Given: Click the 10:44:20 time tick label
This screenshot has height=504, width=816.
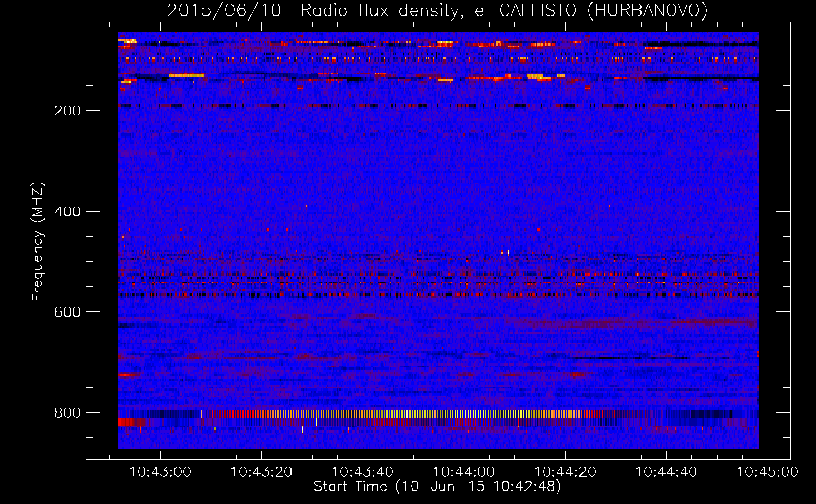Looking at the screenshot, I should (x=565, y=472).
